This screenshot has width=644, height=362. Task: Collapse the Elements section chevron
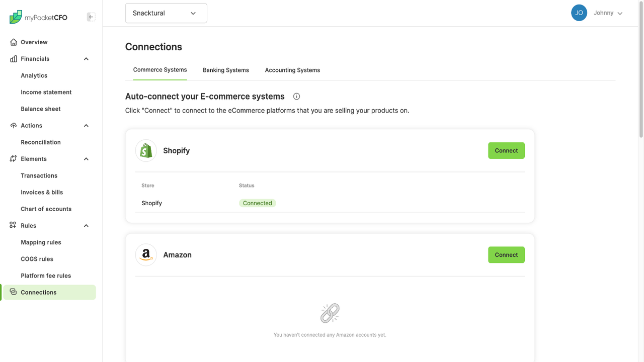click(86, 159)
